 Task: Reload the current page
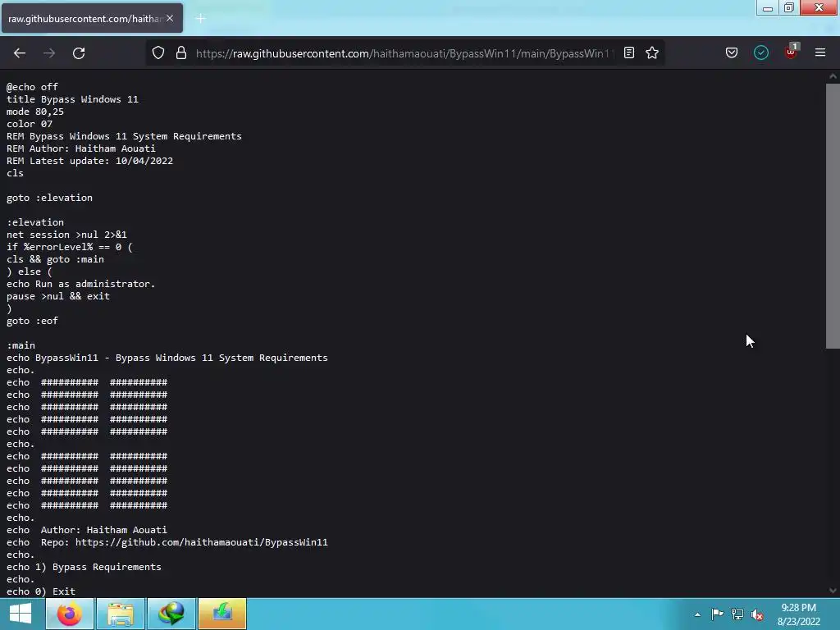[x=79, y=53]
